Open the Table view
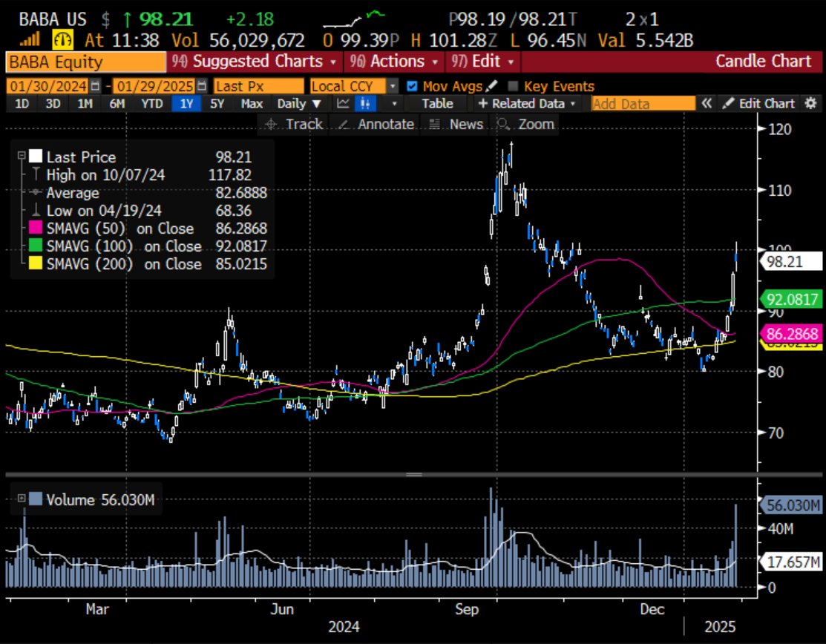 click(x=437, y=103)
